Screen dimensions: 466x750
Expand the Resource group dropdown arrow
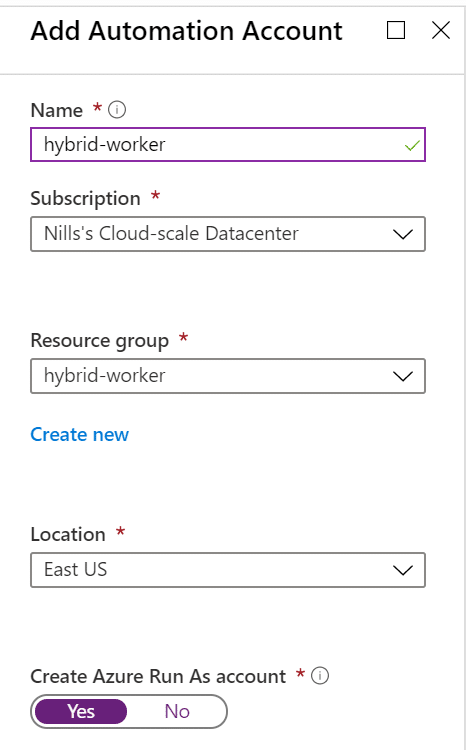click(403, 376)
